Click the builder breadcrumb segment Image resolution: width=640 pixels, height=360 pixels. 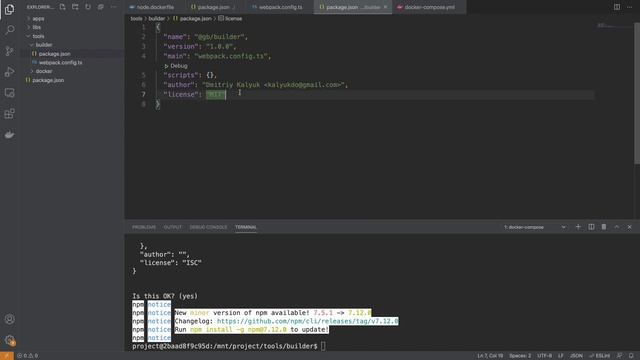pos(157,19)
